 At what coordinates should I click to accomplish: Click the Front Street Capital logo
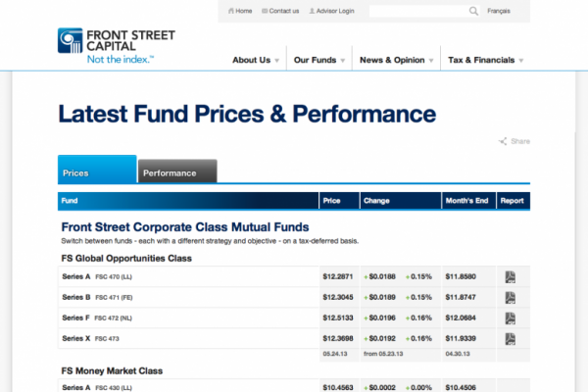click(116, 45)
